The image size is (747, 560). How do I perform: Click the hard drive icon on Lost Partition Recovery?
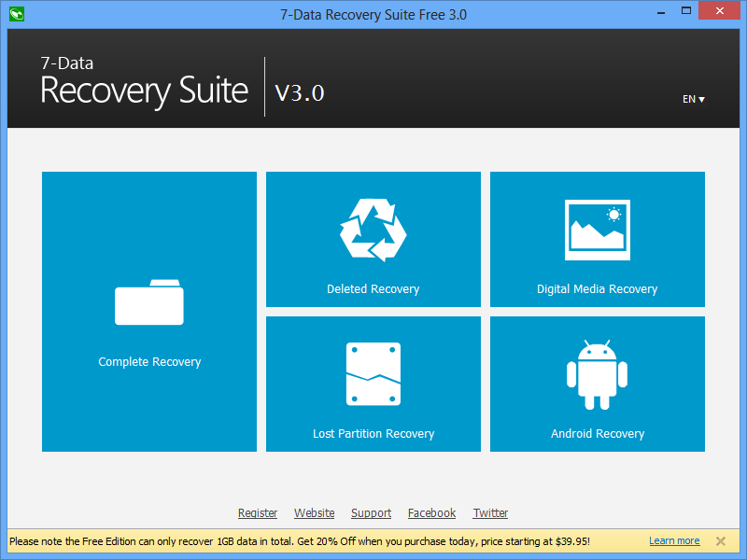(373, 372)
